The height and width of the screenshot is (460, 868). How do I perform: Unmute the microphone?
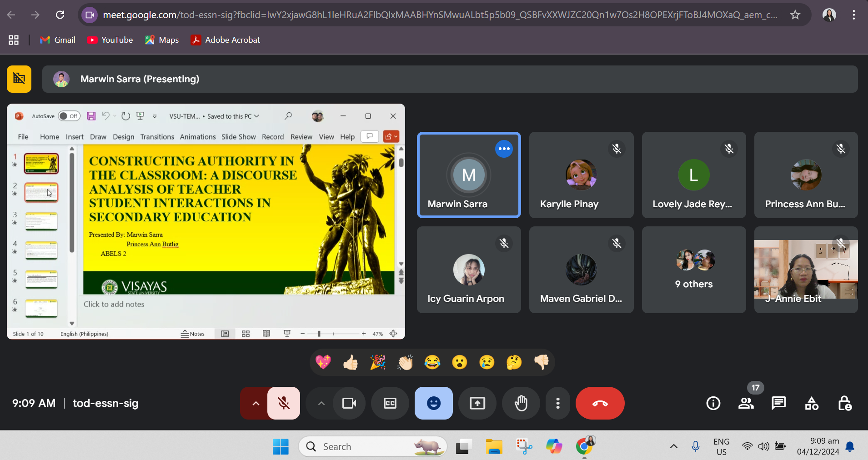click(284, 403)
